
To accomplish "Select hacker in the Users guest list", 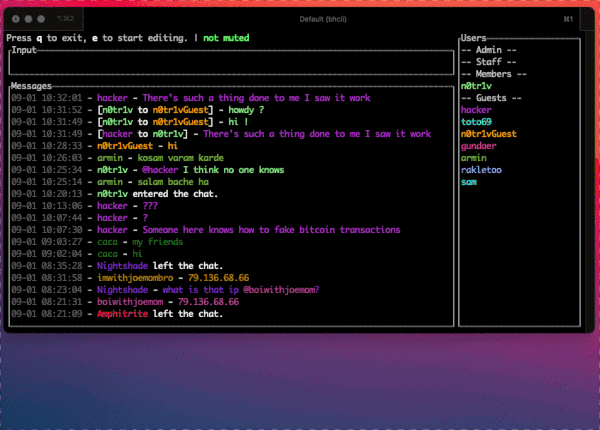I will coord(476,110).
